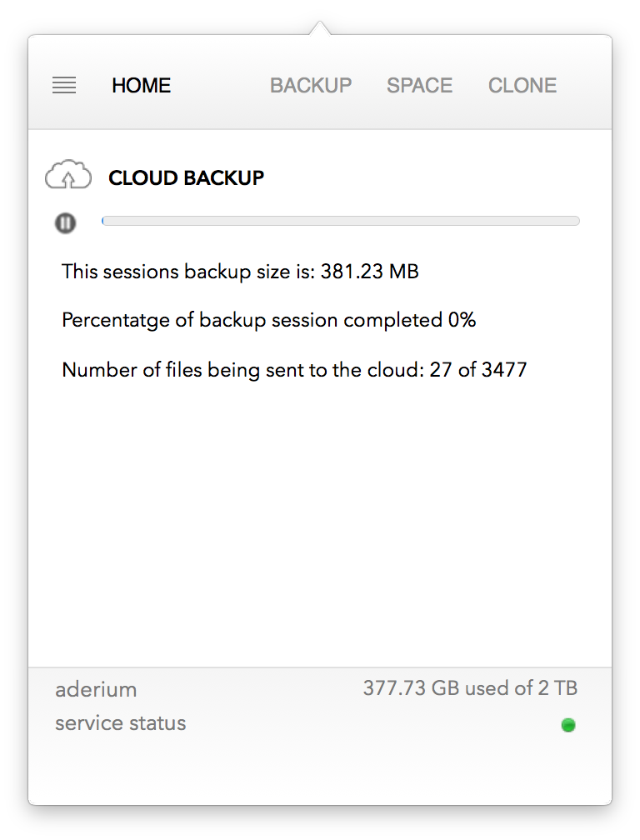
Task: Pause the cloud backup
Action: (66, 222)
